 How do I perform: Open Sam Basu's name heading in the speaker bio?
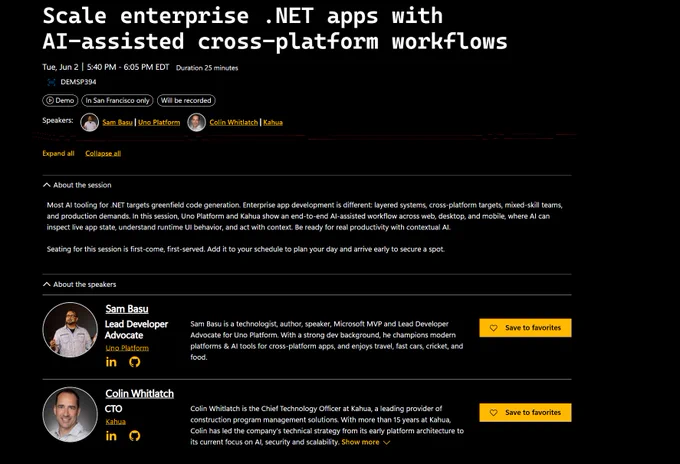(x=127, y=309)
